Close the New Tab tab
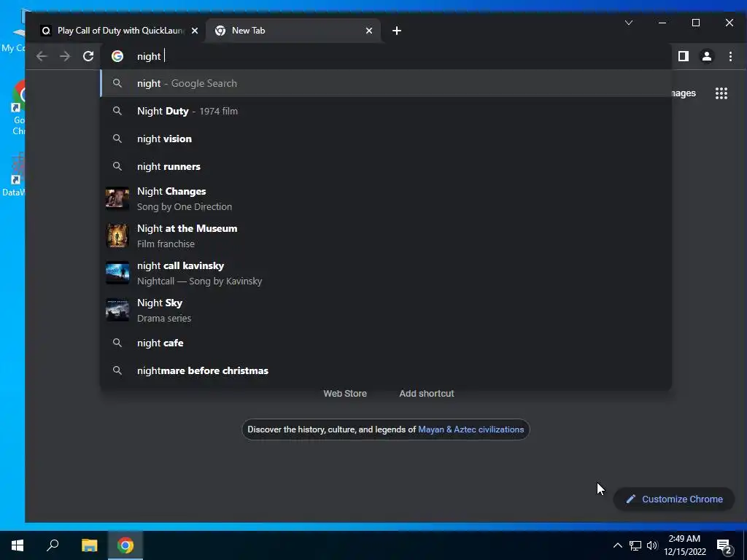The height and width of the screenshot is (560, 747). (368, 31)
